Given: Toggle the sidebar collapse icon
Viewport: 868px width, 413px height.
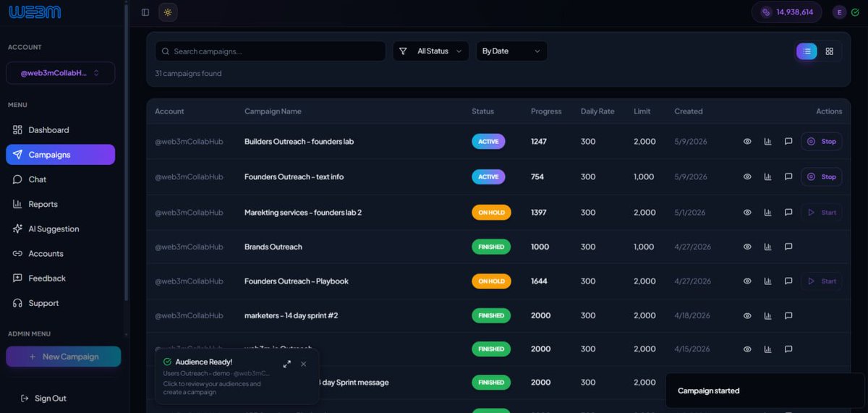Looking at the screenshot, I should 145,12.
